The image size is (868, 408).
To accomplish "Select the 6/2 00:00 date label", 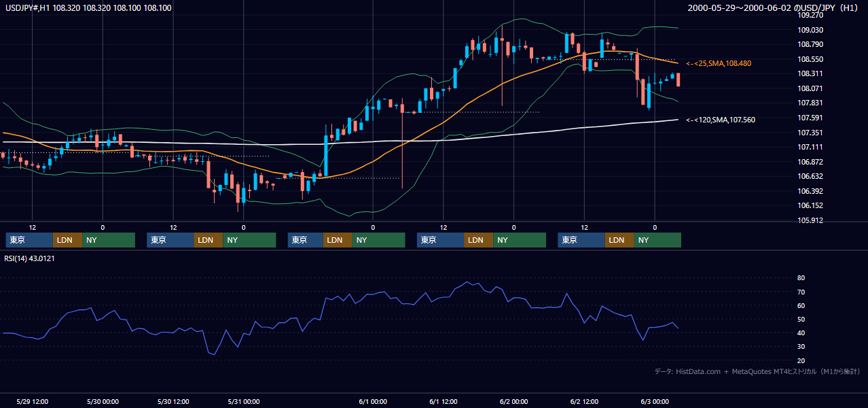I will coord(514,401).
